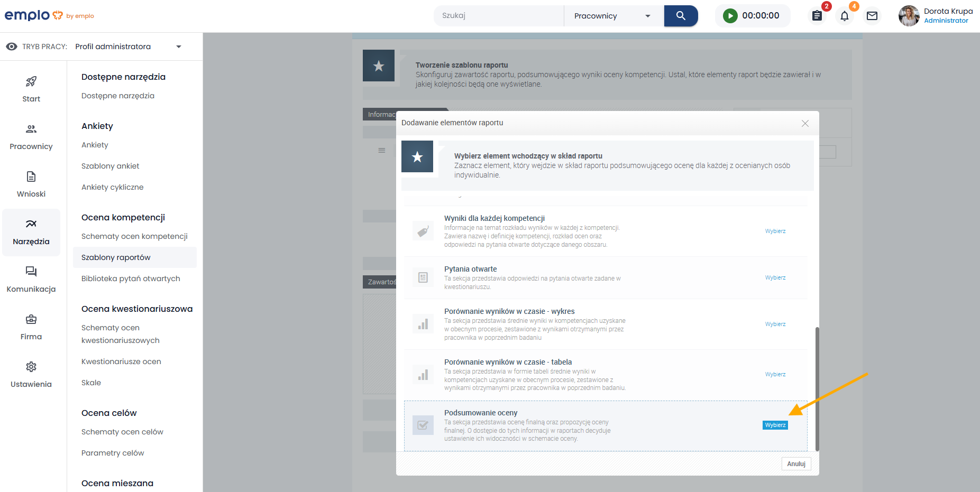The width and height of the screenshot is (980, 492).
Task: Click the Szukaj search input field
Action: pos(498,16)
